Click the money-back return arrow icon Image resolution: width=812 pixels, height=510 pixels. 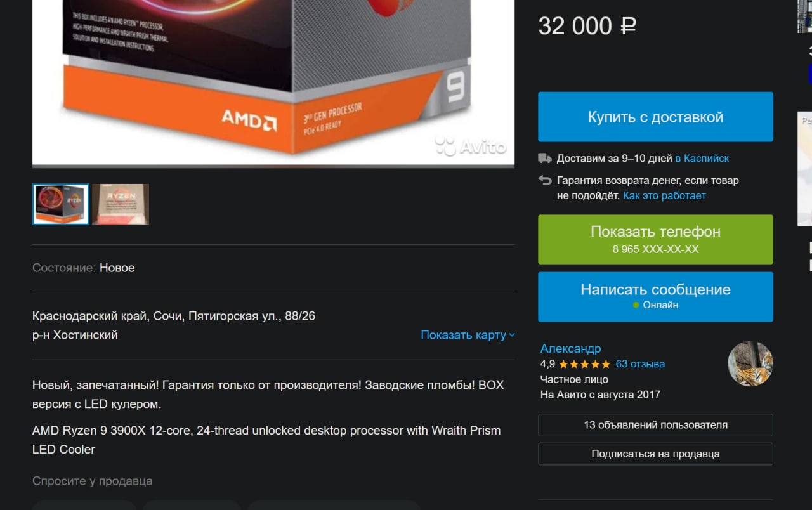click(x=544, y=180)
